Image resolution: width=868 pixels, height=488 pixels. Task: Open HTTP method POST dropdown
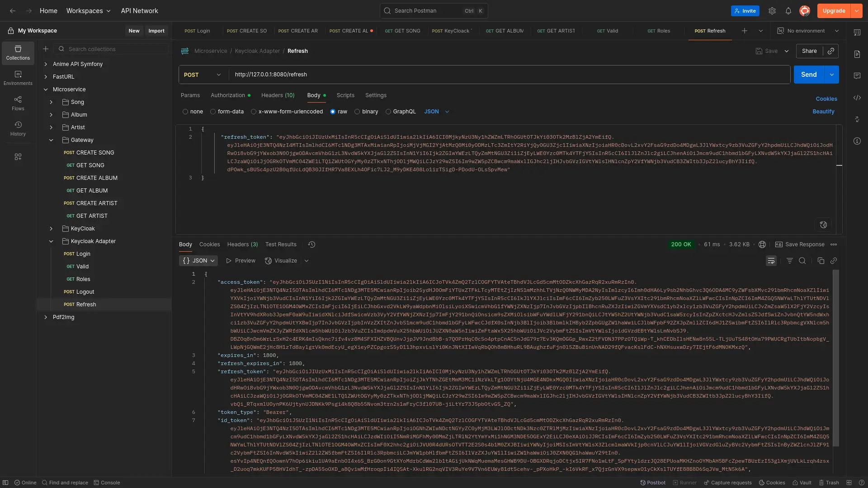click(x=203, y=75)
